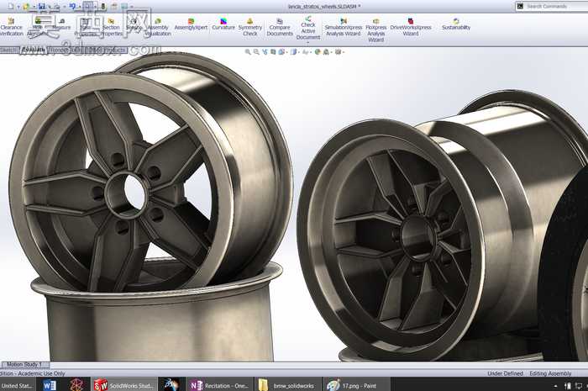Click Zoom to Fit in view toolbar
The width and height of the screenshot is (588, 391).
[x=248, y=52]
